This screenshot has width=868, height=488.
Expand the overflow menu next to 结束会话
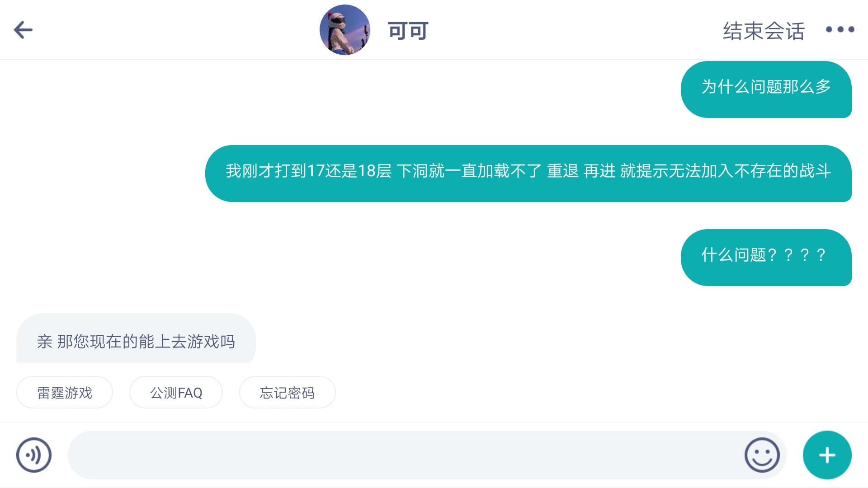tap(840, 30)
